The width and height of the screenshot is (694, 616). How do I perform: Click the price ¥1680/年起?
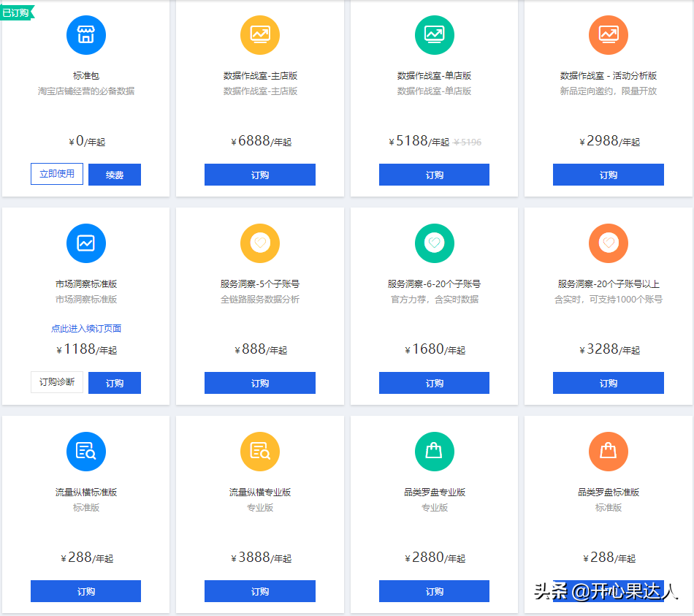click(x=435, y=349)
